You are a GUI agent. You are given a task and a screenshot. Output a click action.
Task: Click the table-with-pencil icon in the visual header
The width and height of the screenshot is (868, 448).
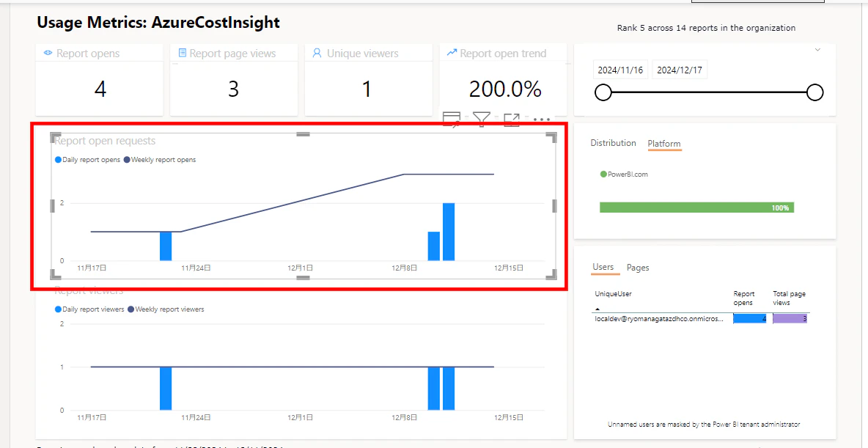coord(452,118)
